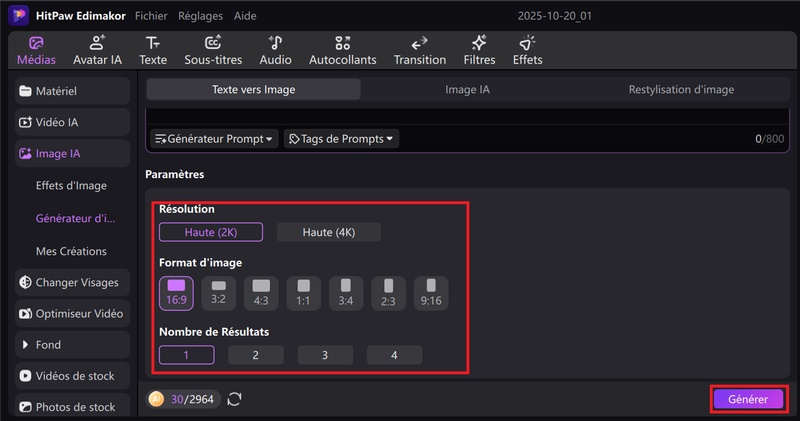Refresh the AI credits counter
Image resolution: width=800 pixels, height=421 pixels.
235,399
